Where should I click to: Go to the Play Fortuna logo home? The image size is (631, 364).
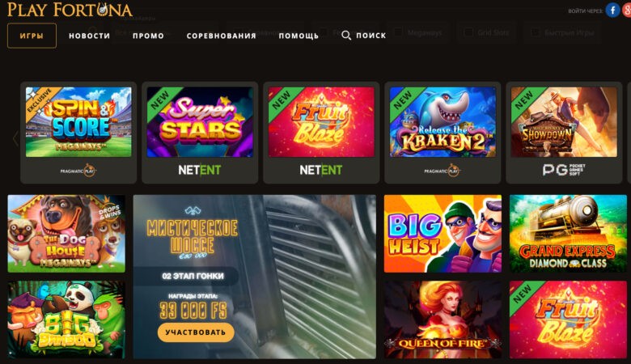click(x=70, y=10)
